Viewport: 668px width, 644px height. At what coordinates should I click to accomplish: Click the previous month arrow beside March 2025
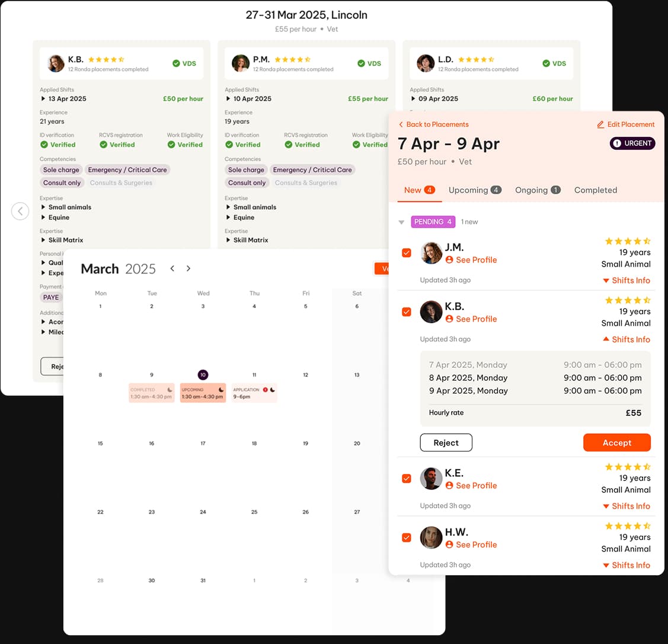(x=172, y=268)
